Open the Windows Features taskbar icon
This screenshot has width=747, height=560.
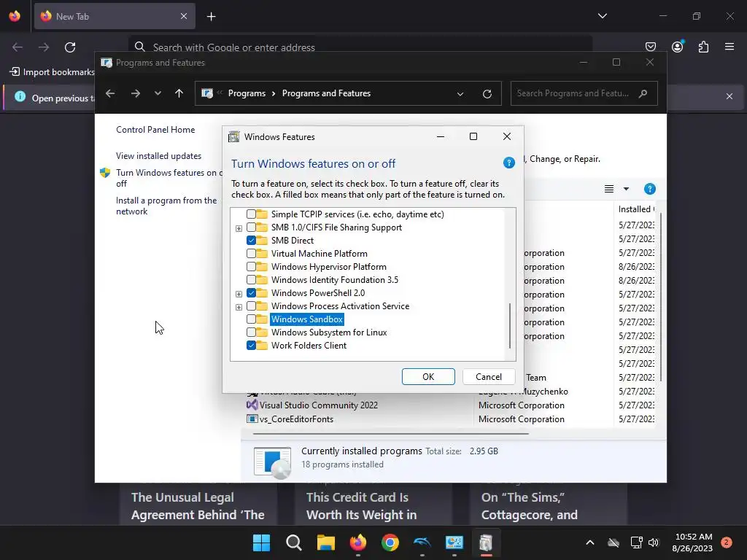[x=486, y=542]
